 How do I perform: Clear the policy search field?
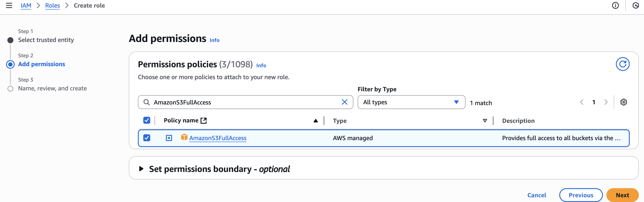[x=344, y=102]
